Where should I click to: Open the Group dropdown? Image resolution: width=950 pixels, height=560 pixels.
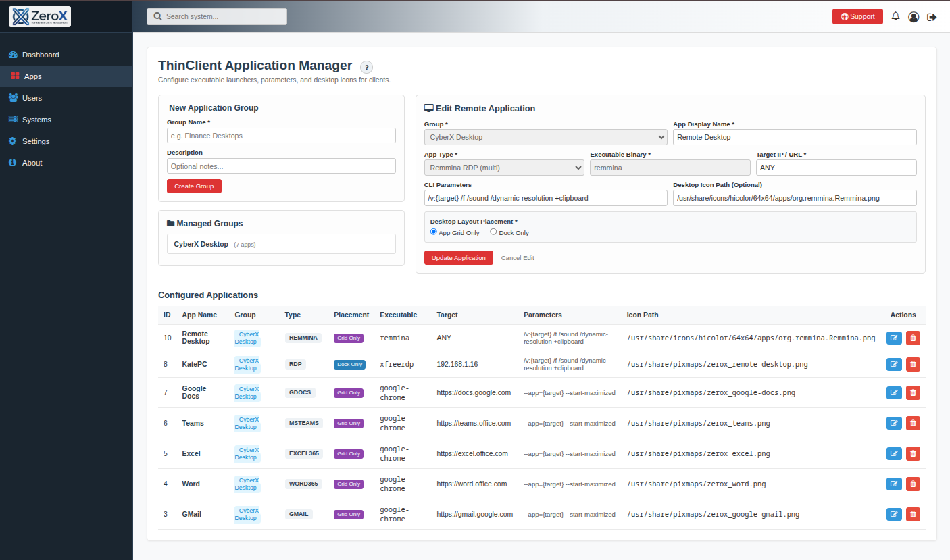[546, 137]
